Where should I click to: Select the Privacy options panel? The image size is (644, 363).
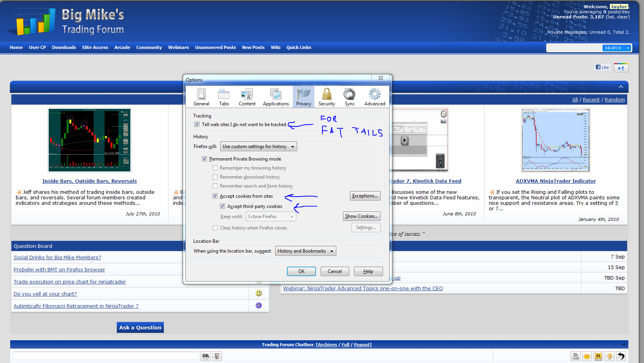[x=304, y=97]
